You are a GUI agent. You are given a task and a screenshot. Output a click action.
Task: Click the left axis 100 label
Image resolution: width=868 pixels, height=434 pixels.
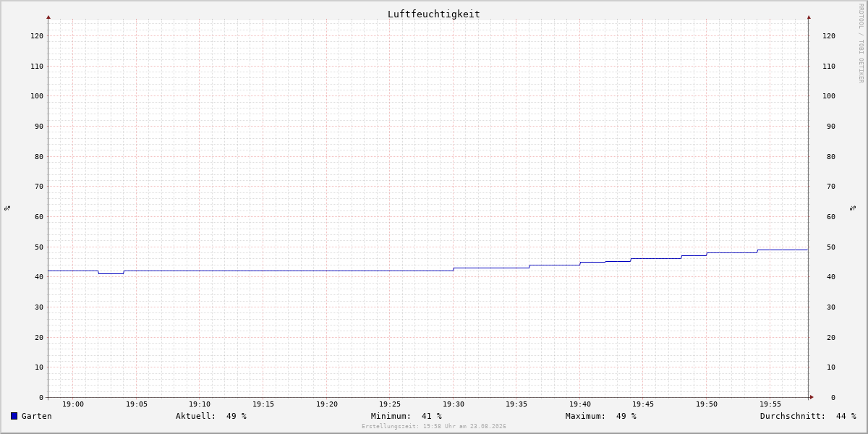click(x=37, y=96)
